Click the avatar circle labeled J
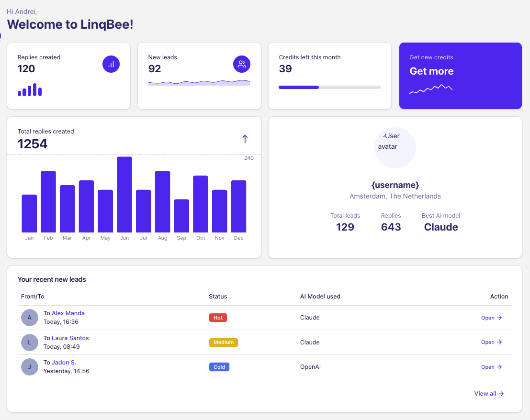The width and height of the screenshot is (530, 420). pyautogui.click(x=30, y=367)
